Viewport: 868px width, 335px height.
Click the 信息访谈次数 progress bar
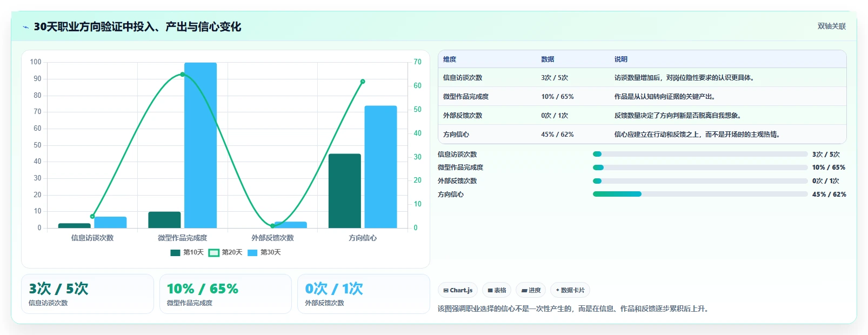(x=700, y=155)
